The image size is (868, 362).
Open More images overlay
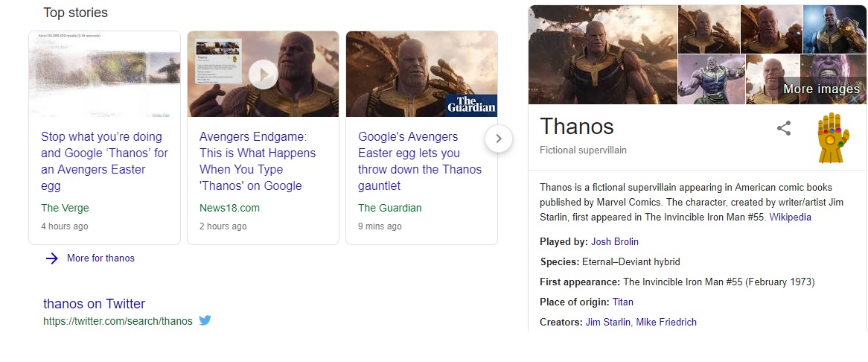point(821,89)
